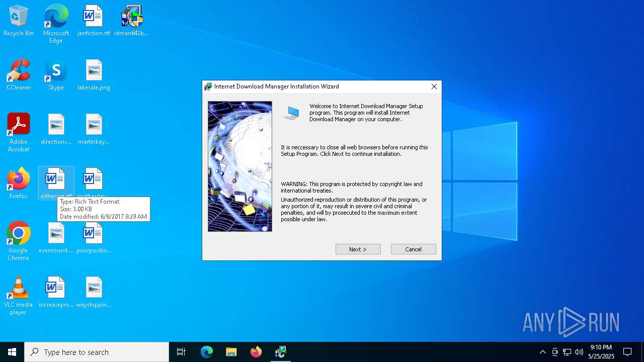Click the computer icon in the wizard

point(291,113)
